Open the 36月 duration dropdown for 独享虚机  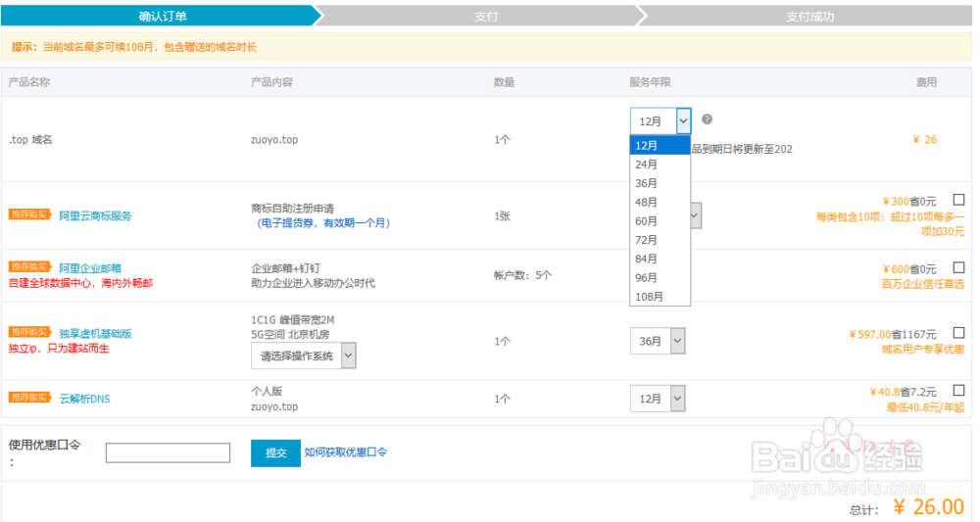(x=658, y=341)
